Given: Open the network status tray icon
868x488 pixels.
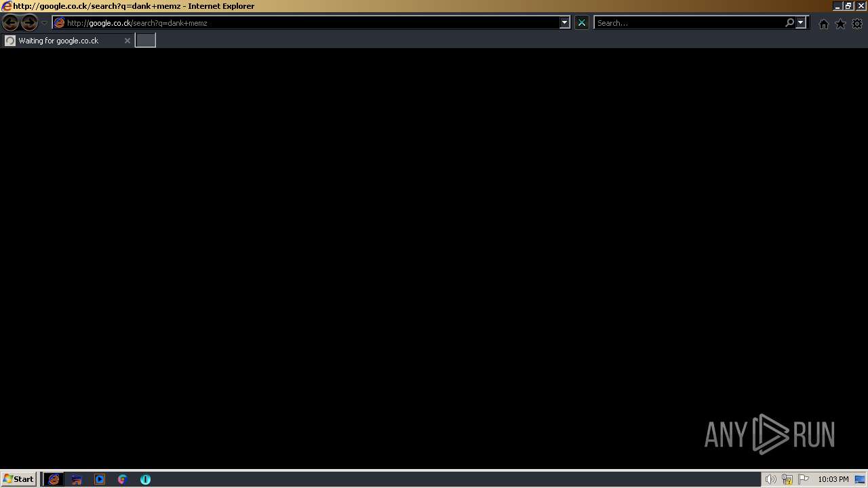Looking at the screenshot, I should pos(787,479).
